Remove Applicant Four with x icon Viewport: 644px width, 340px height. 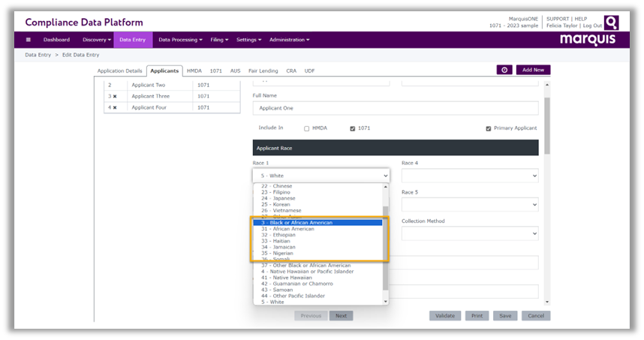(x=115, y=107)
